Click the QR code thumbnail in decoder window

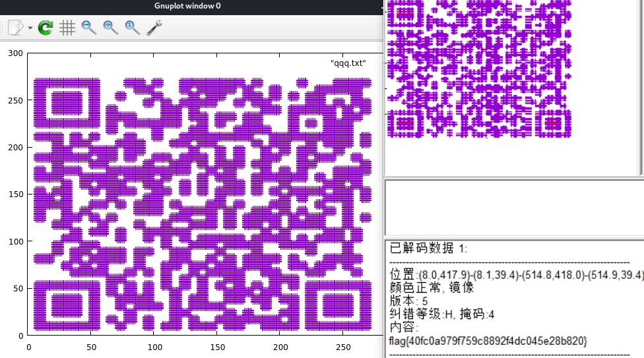(x=479, y=69)
